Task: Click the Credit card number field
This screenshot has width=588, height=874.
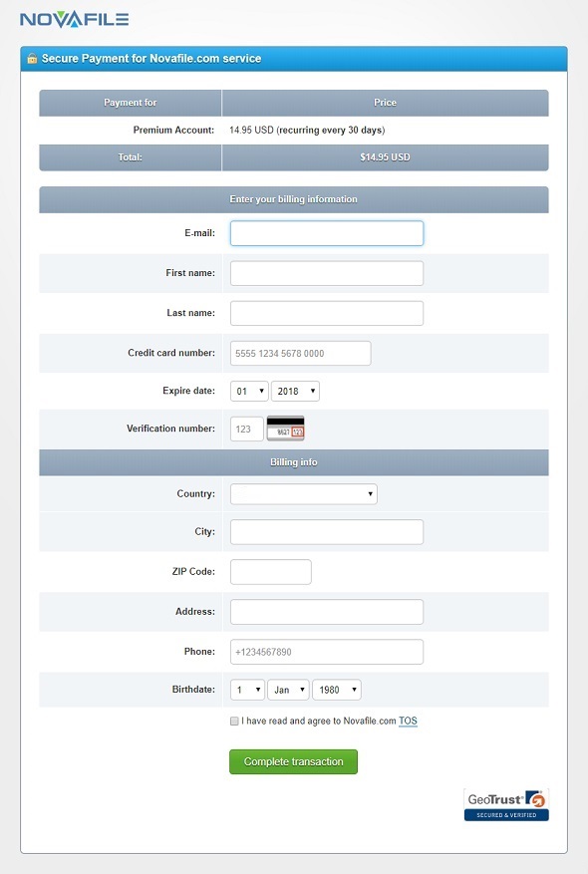Action: [300, 354]
